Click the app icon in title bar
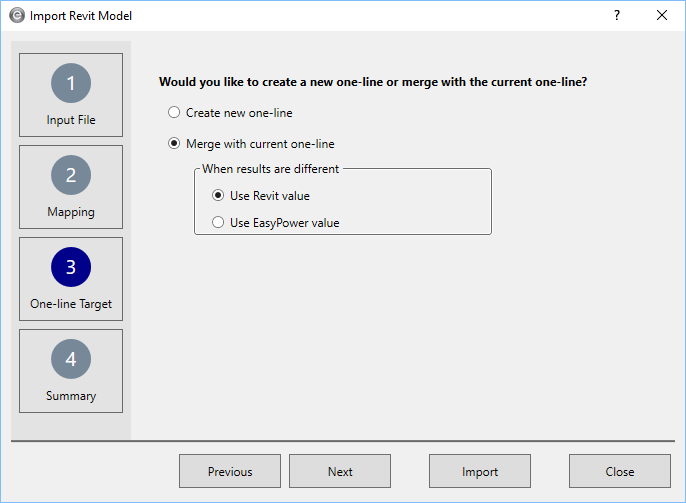Screen dimensions: 686x503 pos(16,16)
